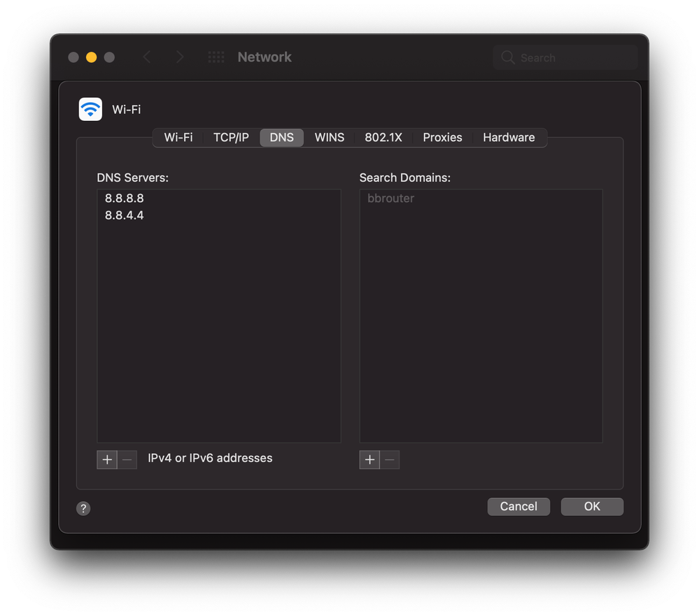This screenshot has height=616, width=699.
Task: Select the WINS tab
Action: 329,137
